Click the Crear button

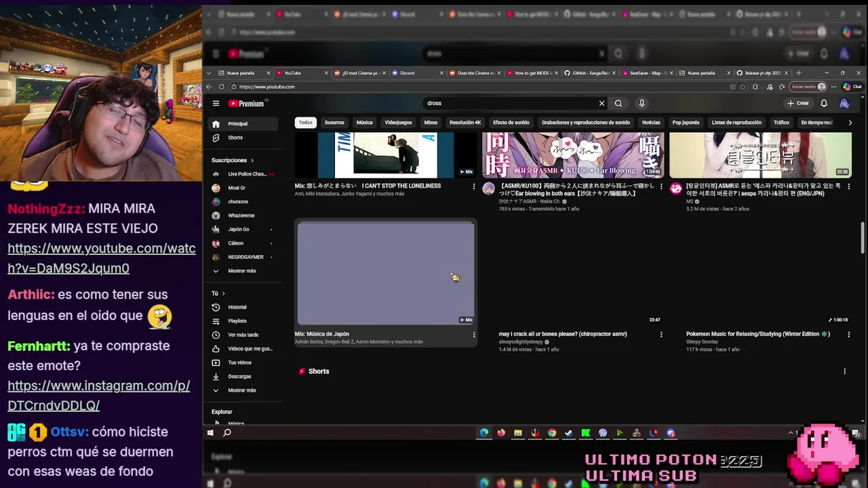click(798, 104)
